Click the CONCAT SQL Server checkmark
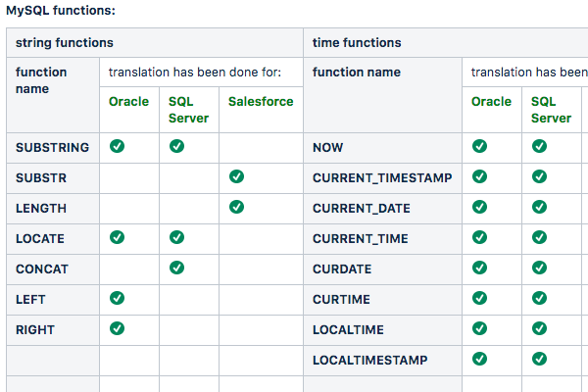This screenshot has width=588, height=392. click(x=176, y=269)
